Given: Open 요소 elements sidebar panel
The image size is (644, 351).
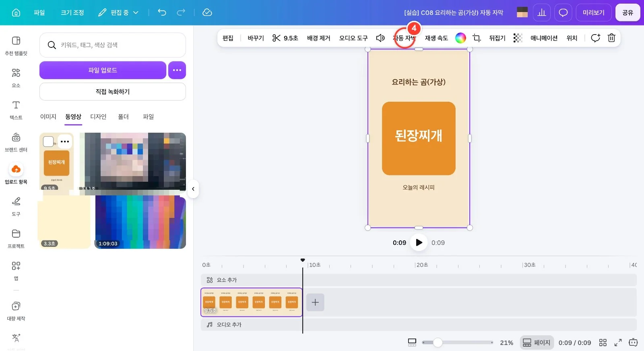Looking at the screenshot, I should pos(16,78).
